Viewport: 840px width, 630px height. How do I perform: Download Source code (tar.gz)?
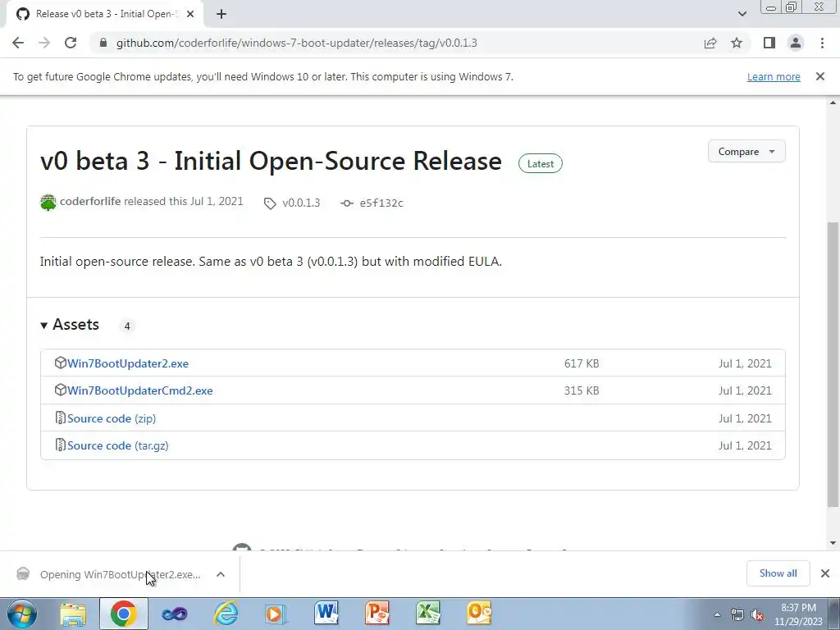pos(118,445)
